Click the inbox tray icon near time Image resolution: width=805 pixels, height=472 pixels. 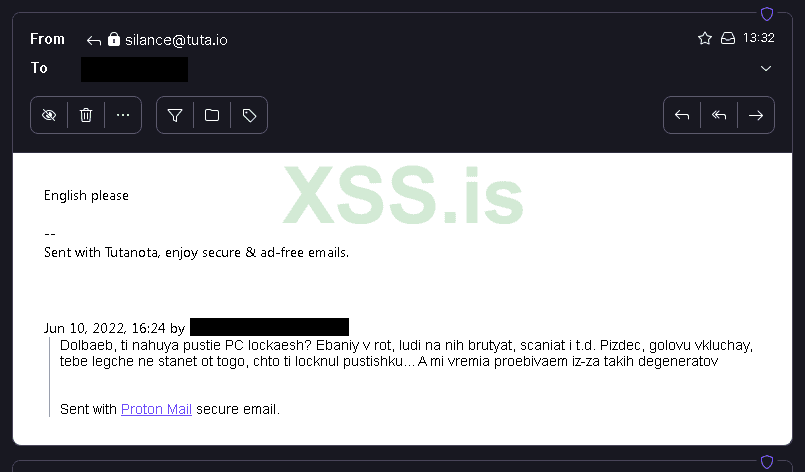[728, 38]
